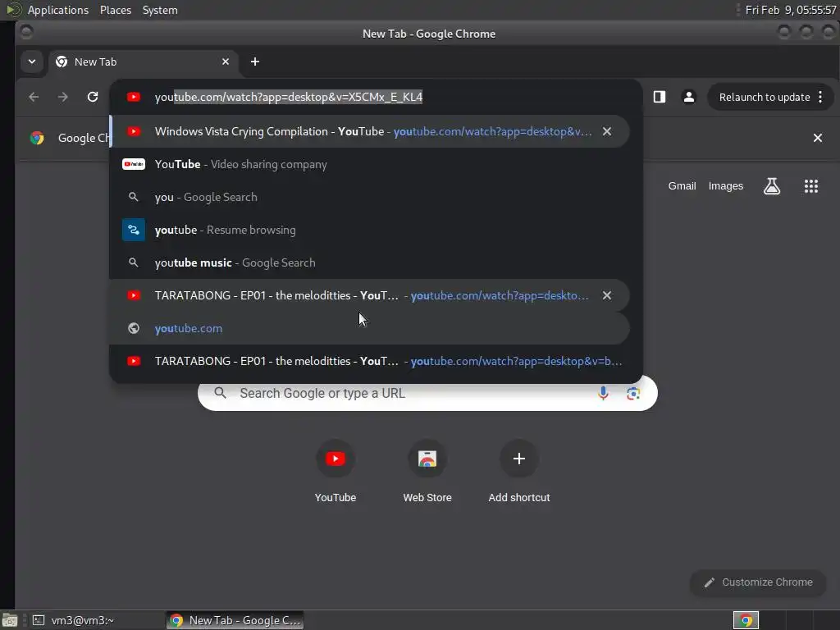Click the Resume browsing journey icon
The image size is (840, 630).
134,230
